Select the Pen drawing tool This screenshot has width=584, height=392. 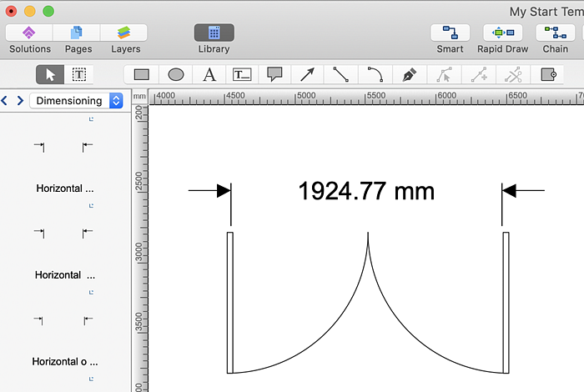pyautogui.click(x=409, y=75)
